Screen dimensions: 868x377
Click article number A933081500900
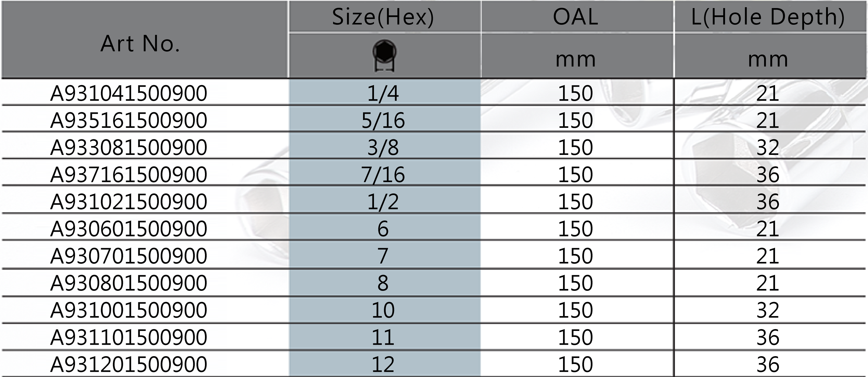click(x=129, y=147)
